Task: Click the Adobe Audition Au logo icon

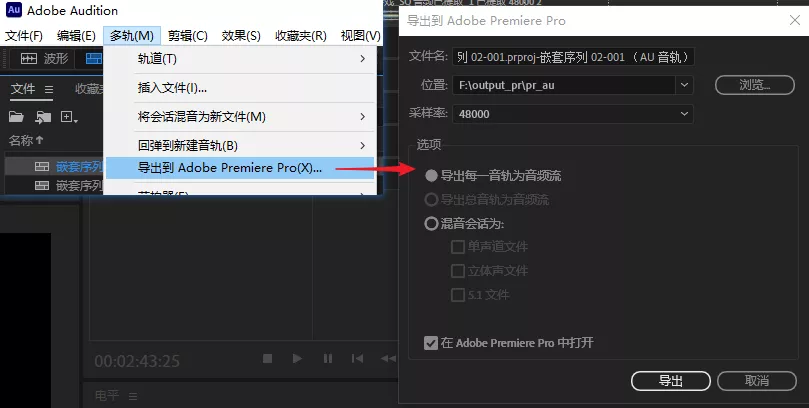Action: [x=14, y=9]
